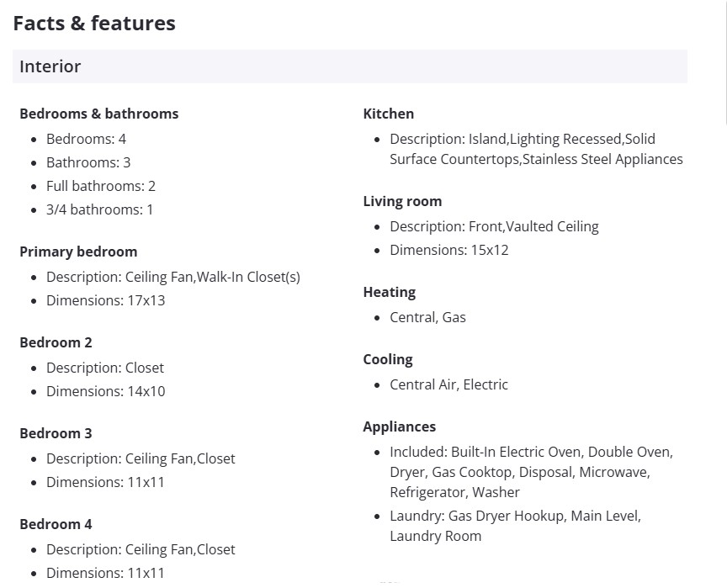Click the Kitchen subheading
The height and width of the screenshot is (588, 727).
(388, 114)
